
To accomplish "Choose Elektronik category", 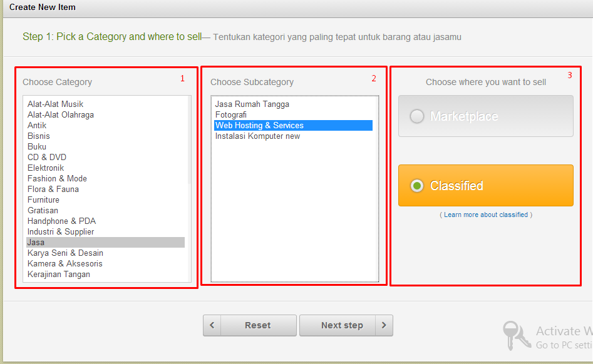I will pyautogui.click(x=46, y=168).
